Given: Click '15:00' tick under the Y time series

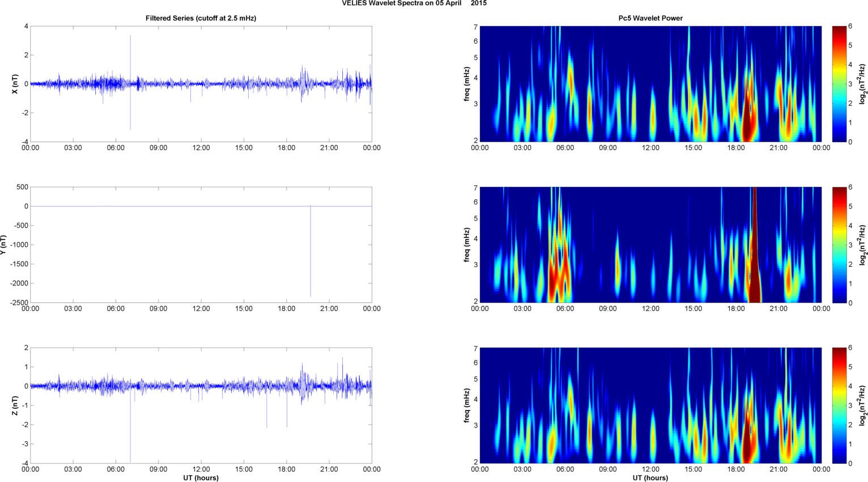Looking at the screenshot, I should tap(244, 309).
